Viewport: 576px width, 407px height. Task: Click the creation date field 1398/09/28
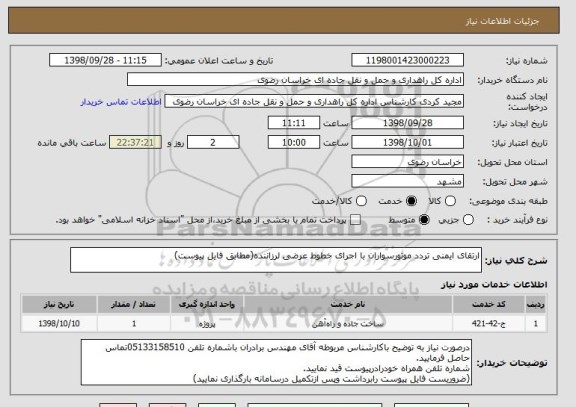click(407, 123)
